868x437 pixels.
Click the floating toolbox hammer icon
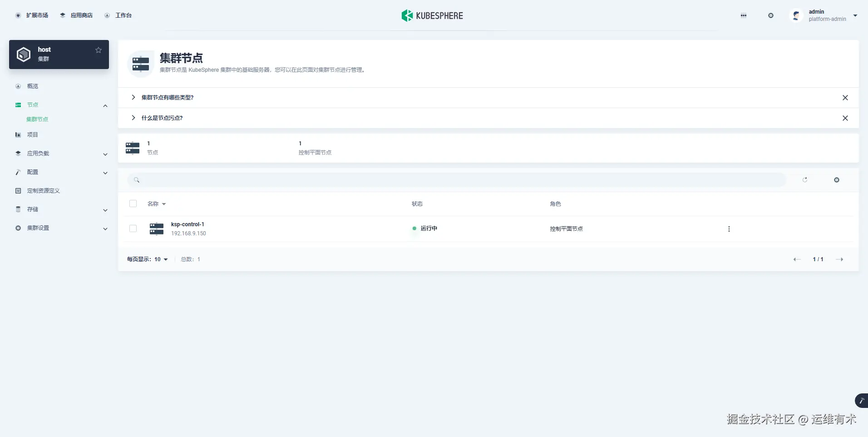[x=861, y=401]
